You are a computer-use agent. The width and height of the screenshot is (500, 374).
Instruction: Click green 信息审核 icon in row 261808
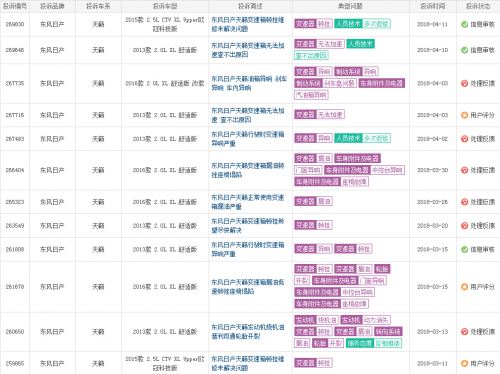[464, 249]
